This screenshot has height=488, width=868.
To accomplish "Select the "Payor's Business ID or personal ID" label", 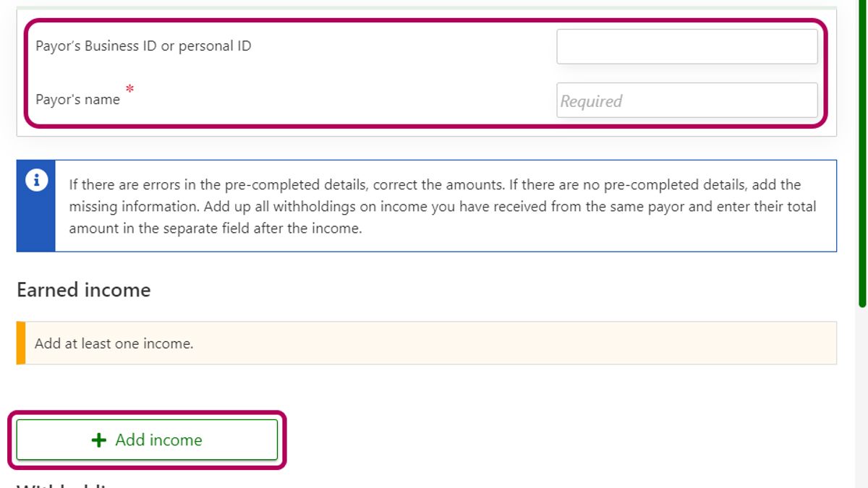I will point(143,46).
